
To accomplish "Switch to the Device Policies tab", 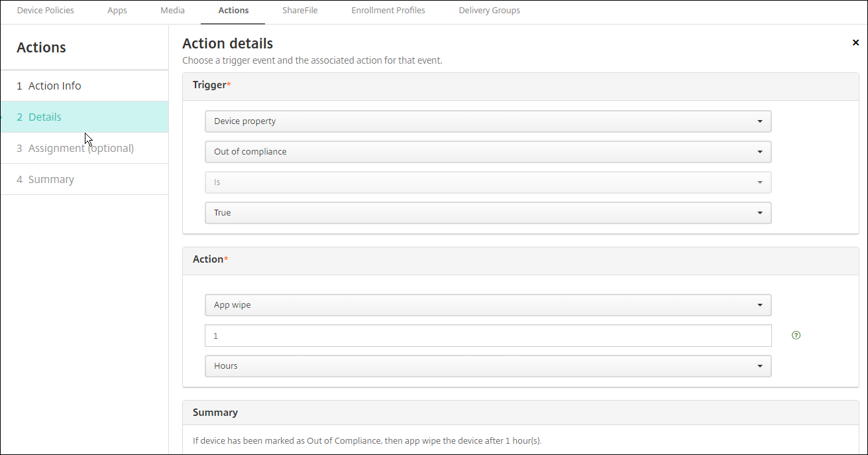I will point(45,11).
